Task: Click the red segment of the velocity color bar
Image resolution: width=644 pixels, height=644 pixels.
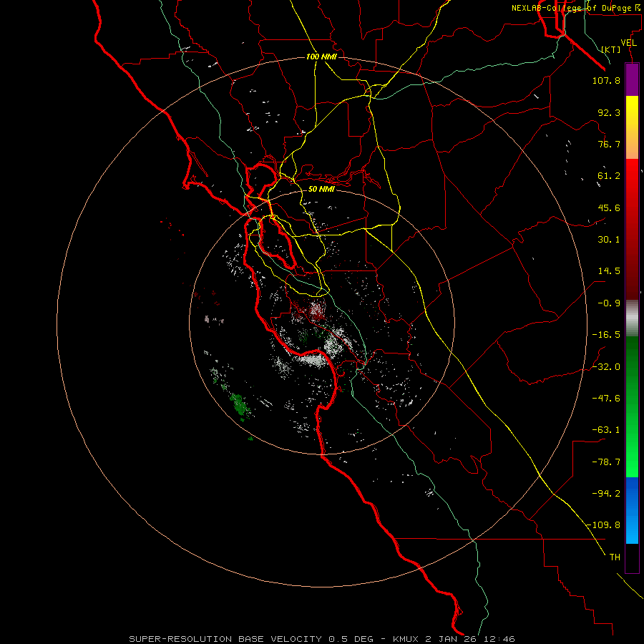Action: tap(632, 229)
